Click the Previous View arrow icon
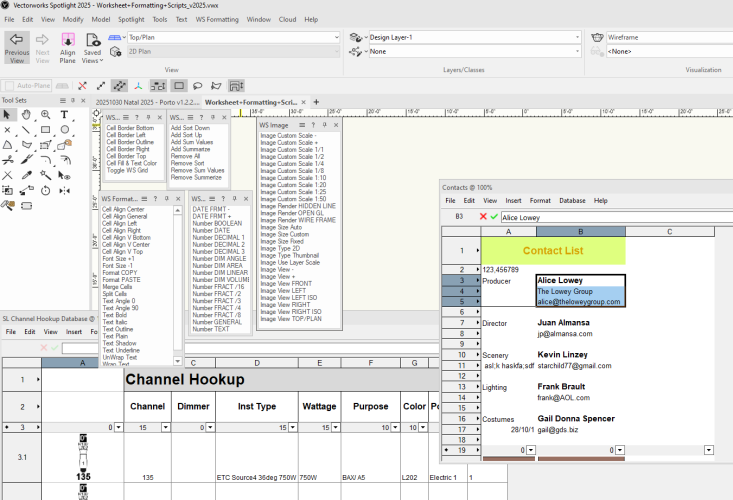The width and height of the screenshot is (733, 500). coord(16,40)
